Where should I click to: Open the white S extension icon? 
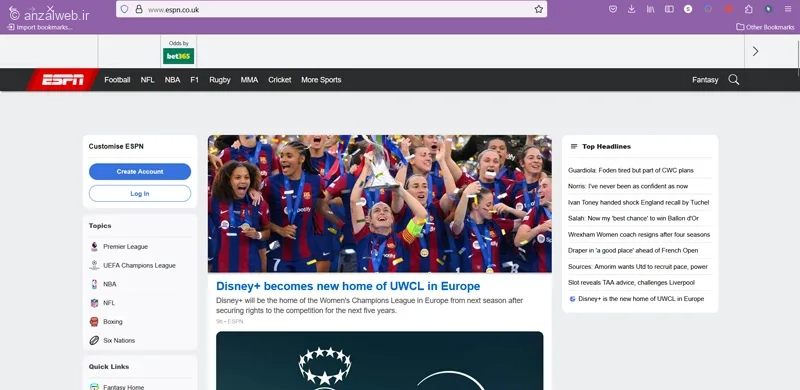click(x=688, y=9)
